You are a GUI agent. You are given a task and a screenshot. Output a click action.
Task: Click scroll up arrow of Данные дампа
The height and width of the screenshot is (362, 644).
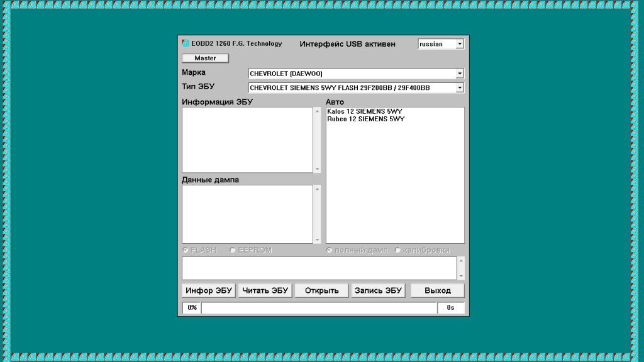click(317, 189)
